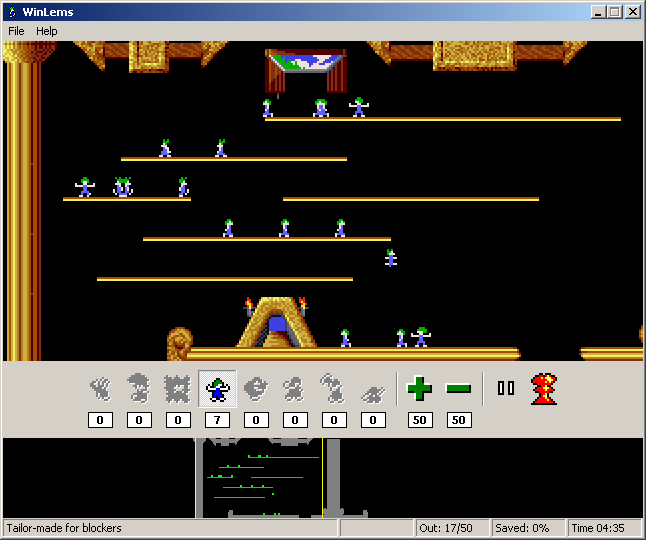646x540 pixels.
Task: Pause the game with the pause icon
Action: point(506,388)
